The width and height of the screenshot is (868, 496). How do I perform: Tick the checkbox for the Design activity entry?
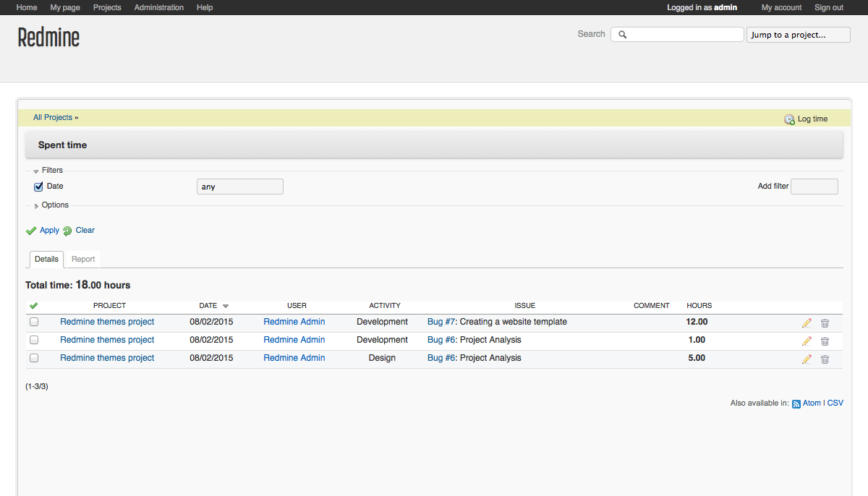point(34,358)
